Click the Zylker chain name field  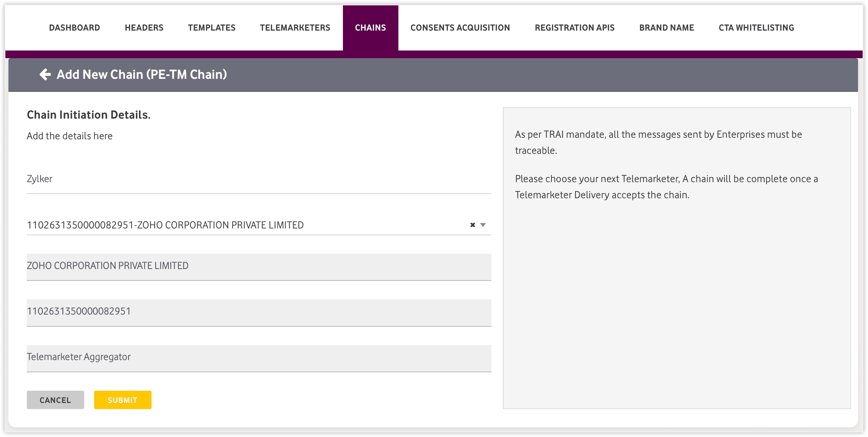point(259,179)
